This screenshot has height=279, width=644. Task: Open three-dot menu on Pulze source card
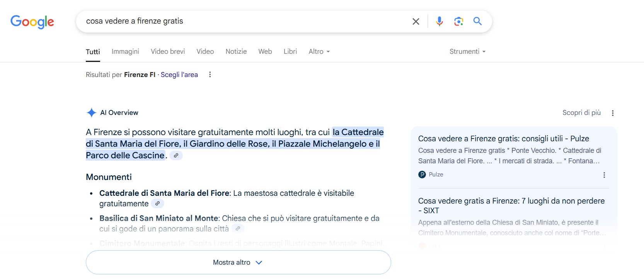click(x=604, y=175)
